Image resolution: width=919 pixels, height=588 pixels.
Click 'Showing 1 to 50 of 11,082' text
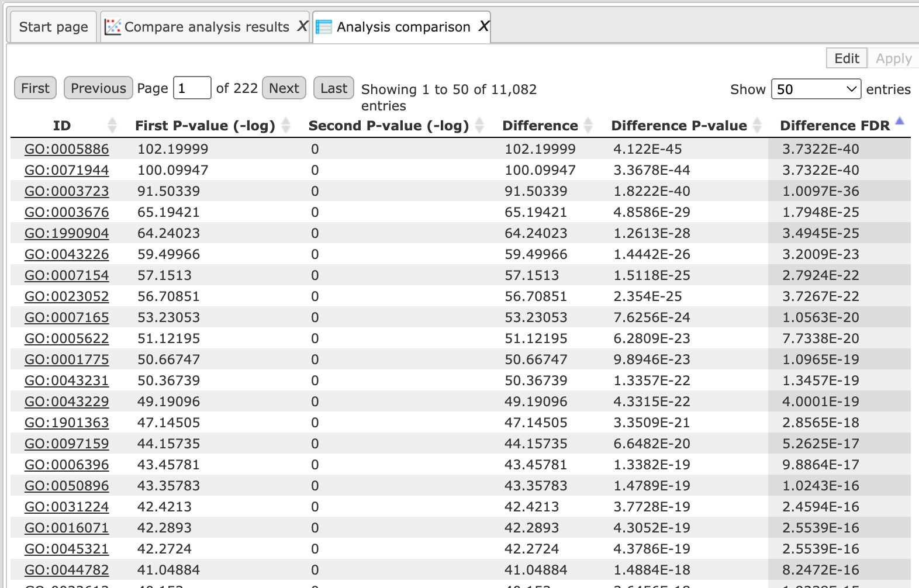pyautogui.click(x=449, y=89)
